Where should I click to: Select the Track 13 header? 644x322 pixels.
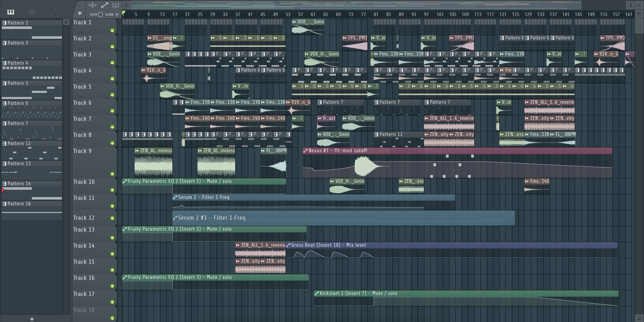coord(95,234)
